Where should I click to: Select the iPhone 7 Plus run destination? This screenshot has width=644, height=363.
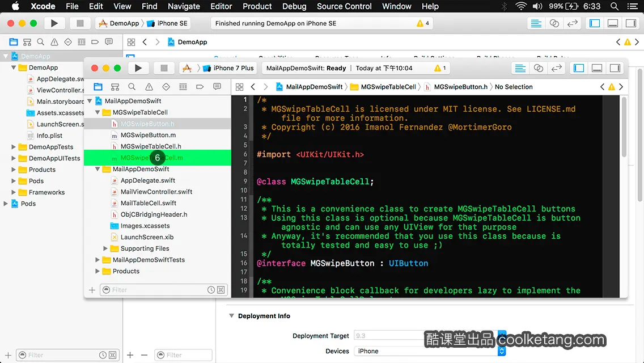(x=229, y=68)
